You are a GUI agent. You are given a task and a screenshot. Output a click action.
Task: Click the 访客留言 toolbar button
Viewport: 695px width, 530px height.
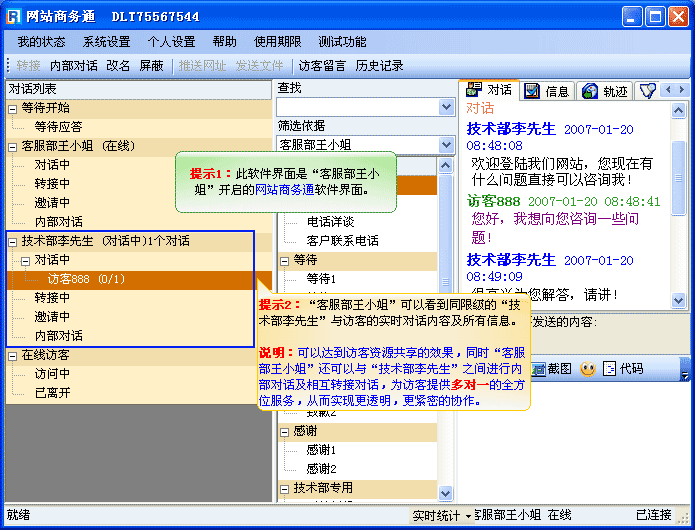[x=322, y=66]
